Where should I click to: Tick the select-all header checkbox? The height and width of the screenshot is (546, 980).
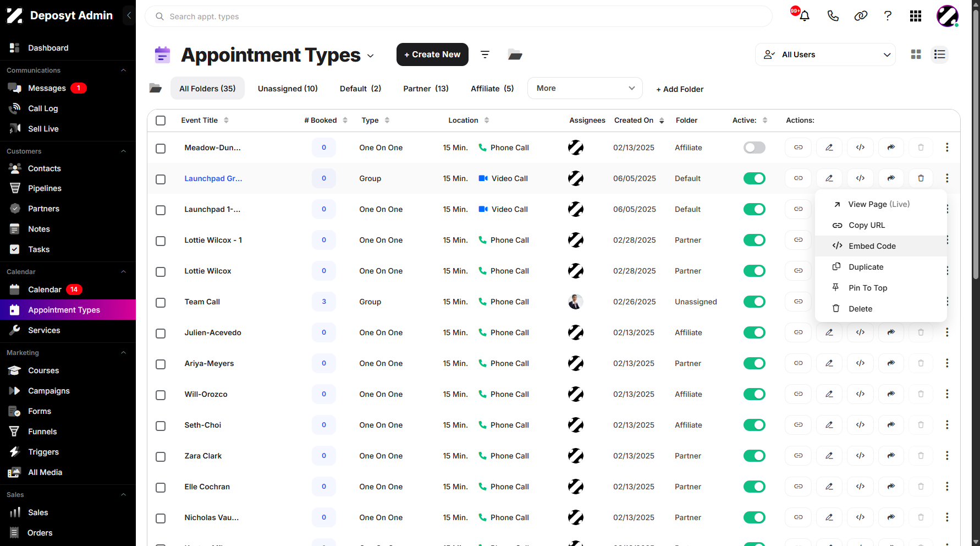[x=161, y=121]
